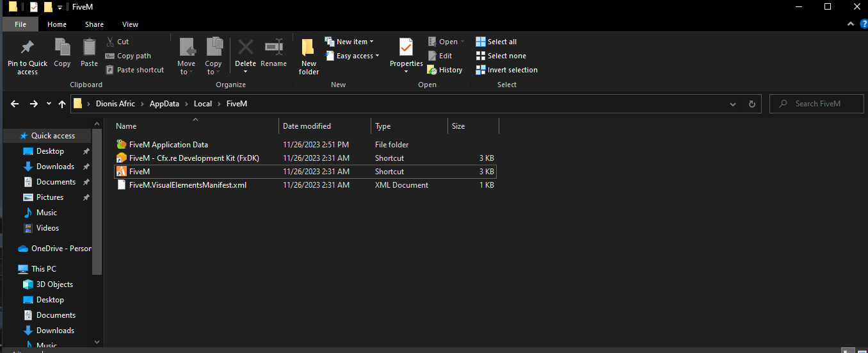Switch to the View tab
The width and height of the screenshot is (868, 353).
coord(130,24)
